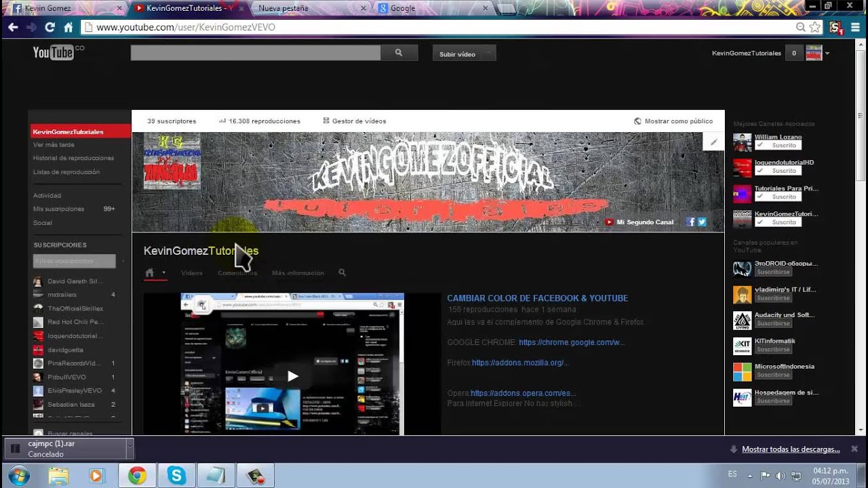
Task: Go back using browser back arrow
Action: click(13, 27)
